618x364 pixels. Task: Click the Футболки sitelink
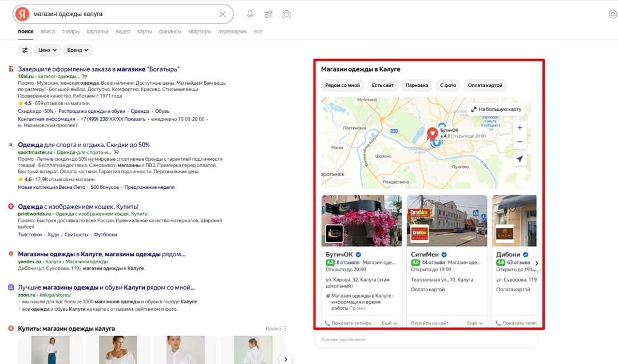[x=105, y=235]
